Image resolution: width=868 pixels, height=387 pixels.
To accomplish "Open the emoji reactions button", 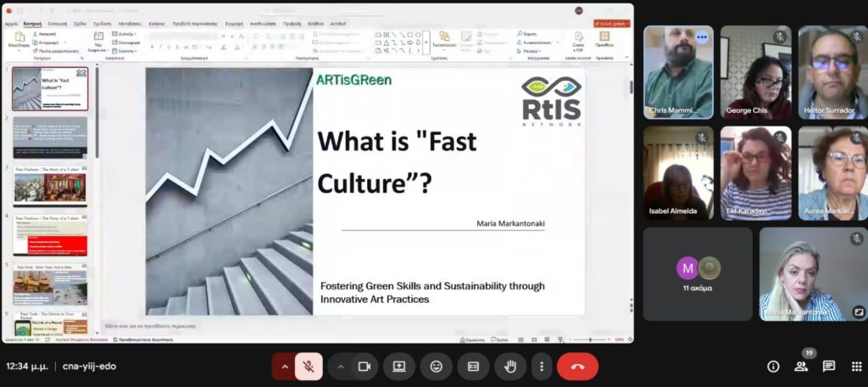I will (x=437, y=367).
